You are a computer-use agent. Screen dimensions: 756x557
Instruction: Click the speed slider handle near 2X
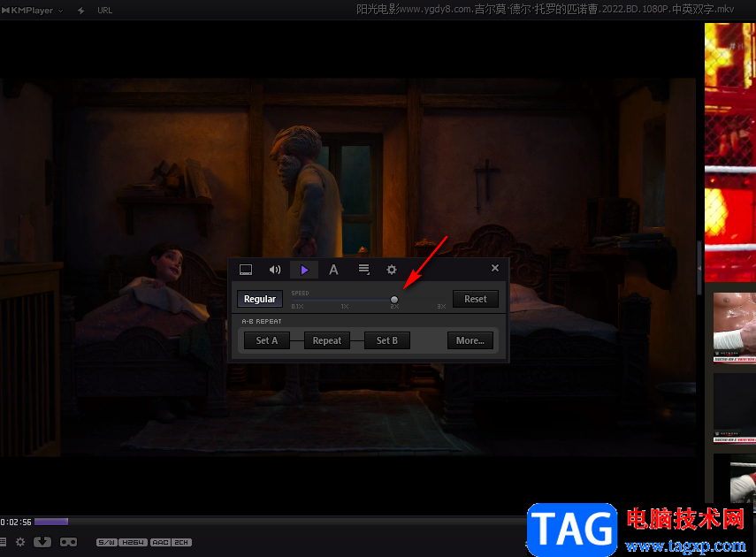point(394,300)
